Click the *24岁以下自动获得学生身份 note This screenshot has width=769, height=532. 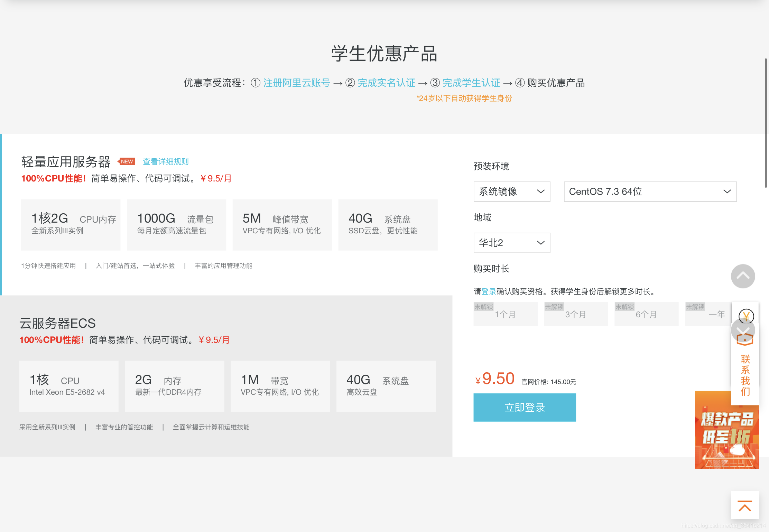coord(464,99)
